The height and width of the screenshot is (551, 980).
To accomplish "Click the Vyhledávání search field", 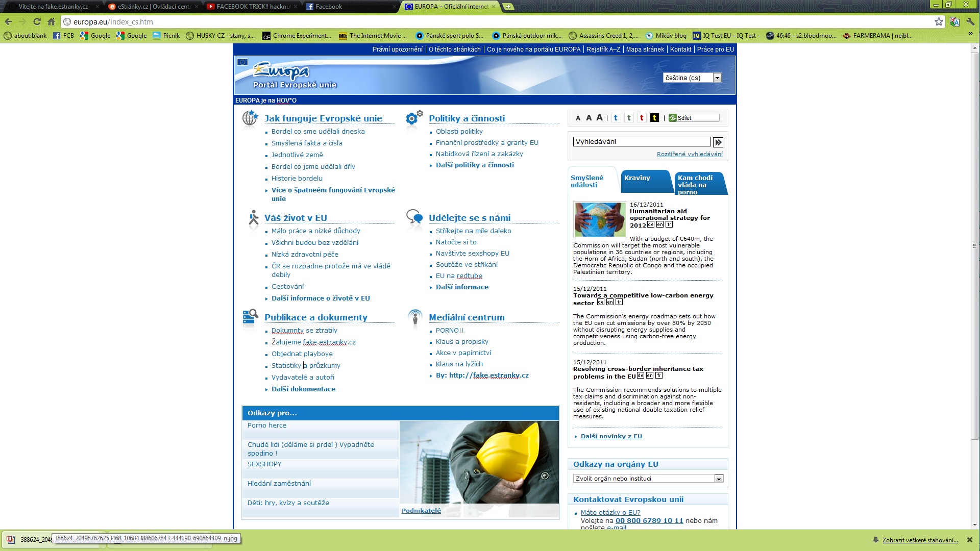I will (642, 142).
